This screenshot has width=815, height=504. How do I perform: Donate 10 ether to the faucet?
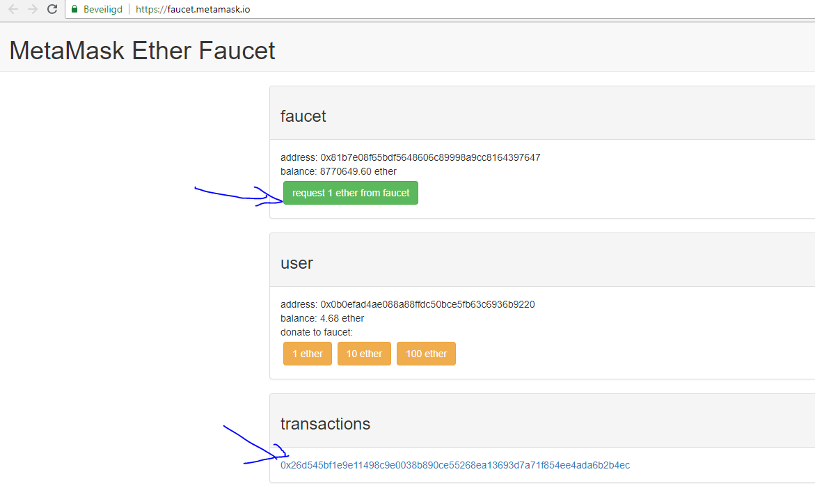click(364, 354)
